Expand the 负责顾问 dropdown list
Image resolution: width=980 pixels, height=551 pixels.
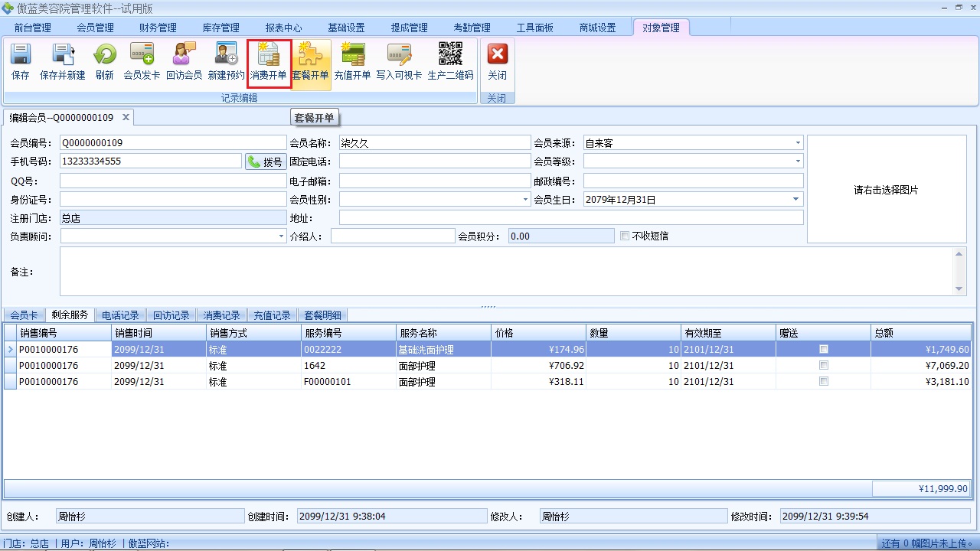pyautogui.click(x=281, y=236)
